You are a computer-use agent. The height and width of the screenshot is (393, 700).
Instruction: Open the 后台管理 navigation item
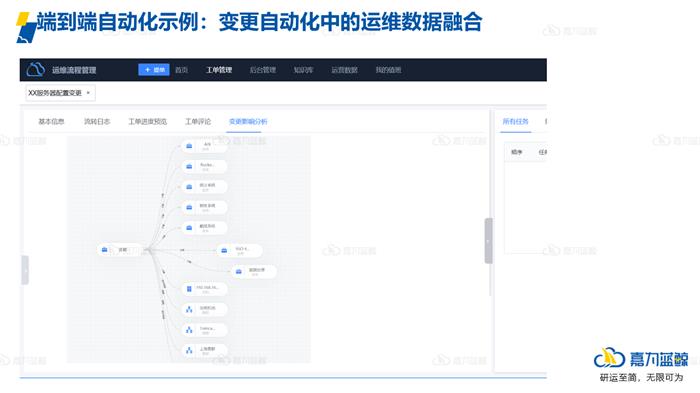(262, 70)
